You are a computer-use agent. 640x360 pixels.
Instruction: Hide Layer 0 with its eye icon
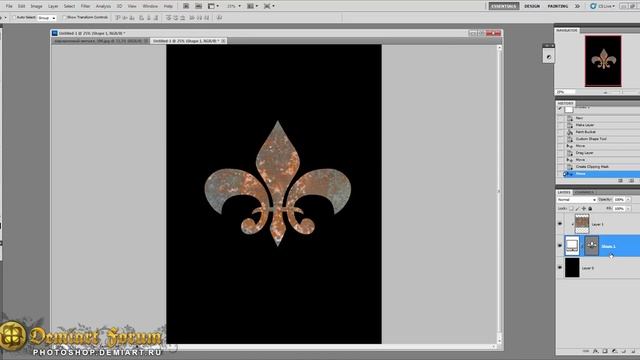point(560,268)
